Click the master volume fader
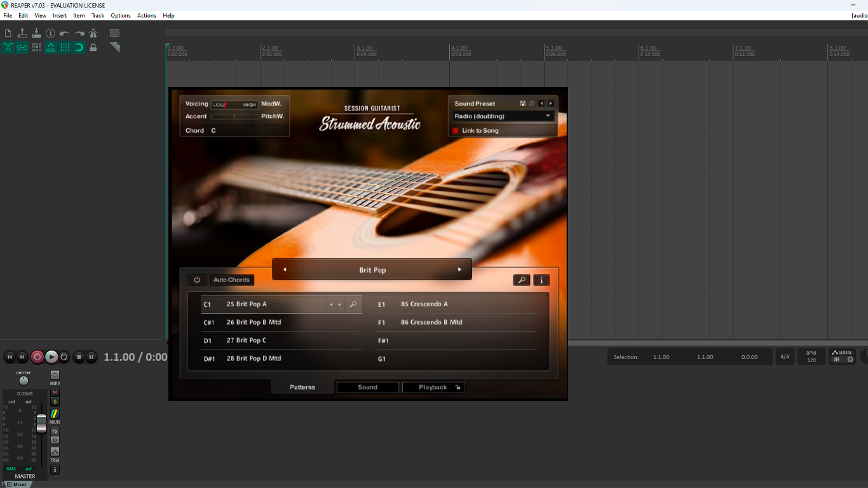Viewport: 868px width, 488px height. pyautogui.click(x=41, y=423)
